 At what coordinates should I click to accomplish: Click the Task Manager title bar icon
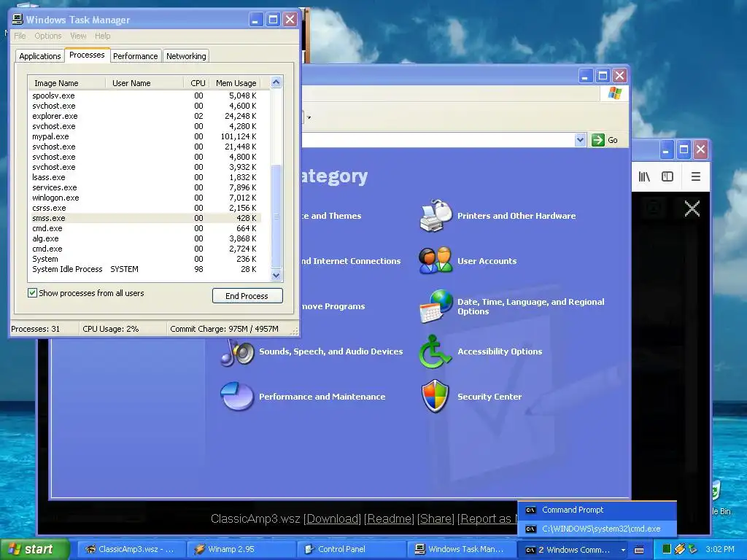(x=18, y=20)
